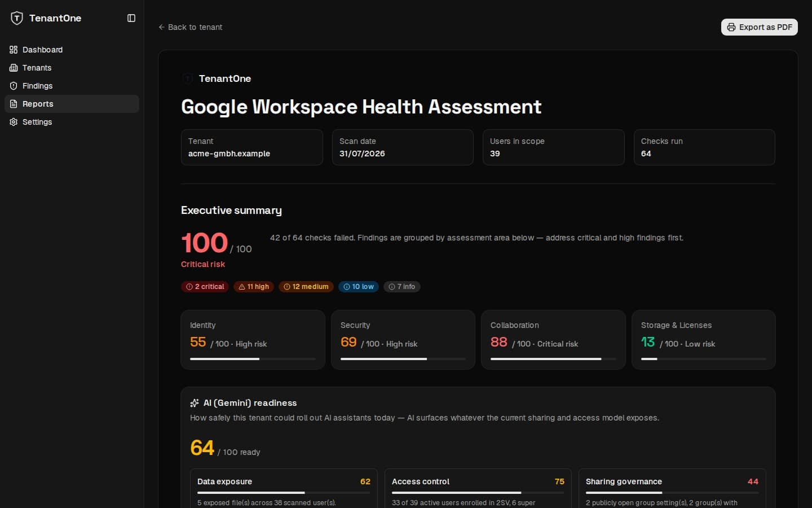The height and width of the screenshot is (508, 812).
Task: Click the TenantOne brand name in sidebar
Action: coord(55,18)
